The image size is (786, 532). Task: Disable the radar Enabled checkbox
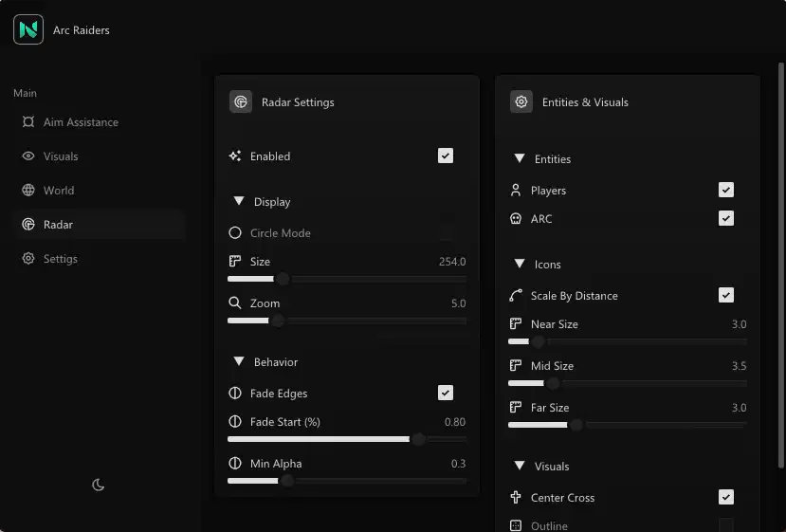click(x=446, y=156)
